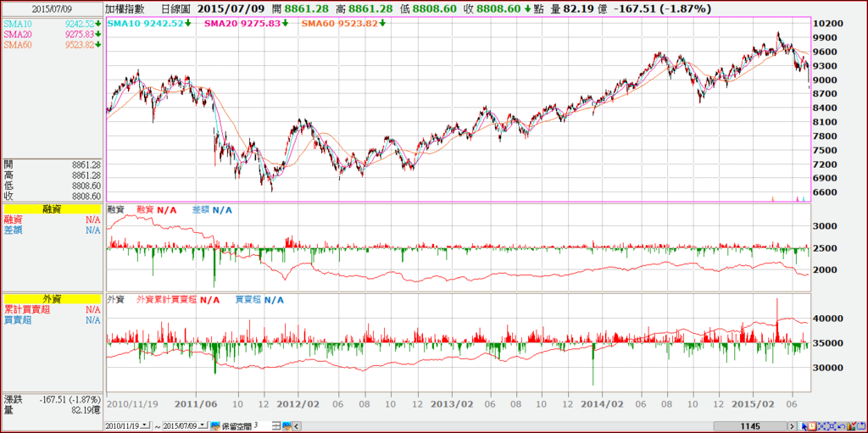Click SMA10 9242.52 in the left sidebar
Image resolution: width=868 pixels, height=433 pixels.
(53, 24)
